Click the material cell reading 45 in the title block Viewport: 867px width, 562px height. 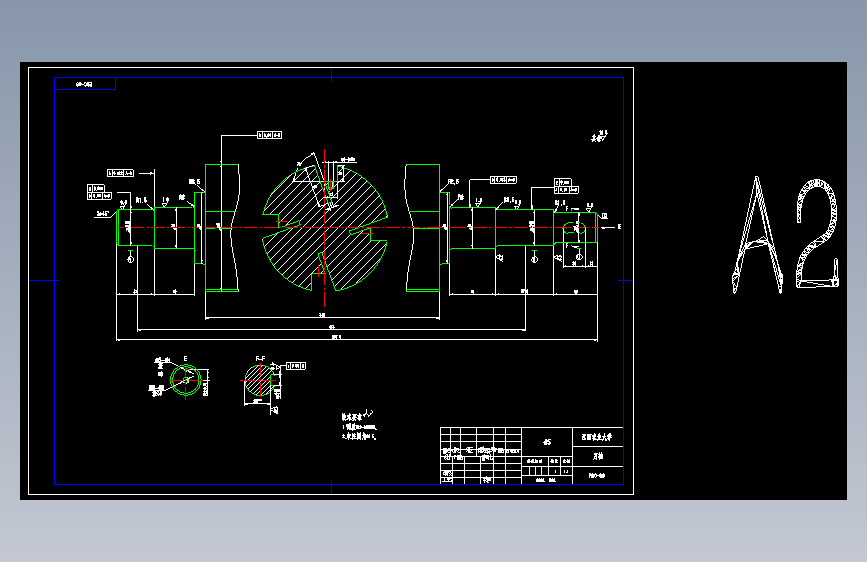coord(547,442)
